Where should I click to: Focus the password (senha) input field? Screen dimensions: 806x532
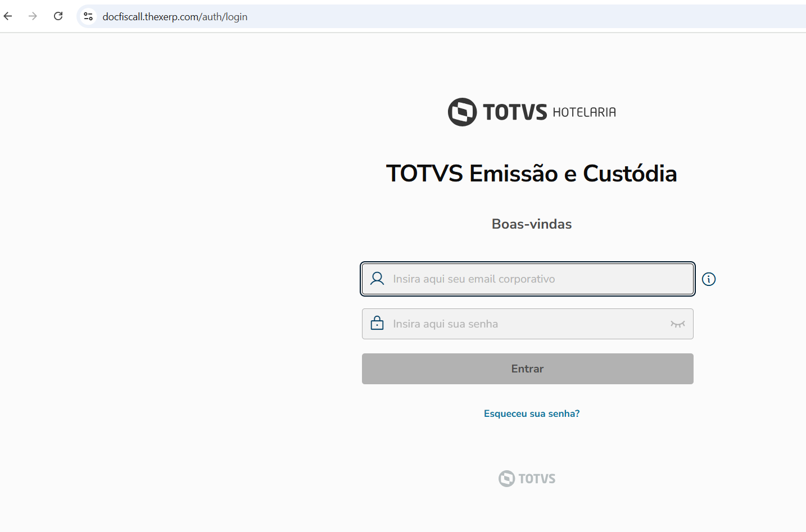[x=528, y=324]
